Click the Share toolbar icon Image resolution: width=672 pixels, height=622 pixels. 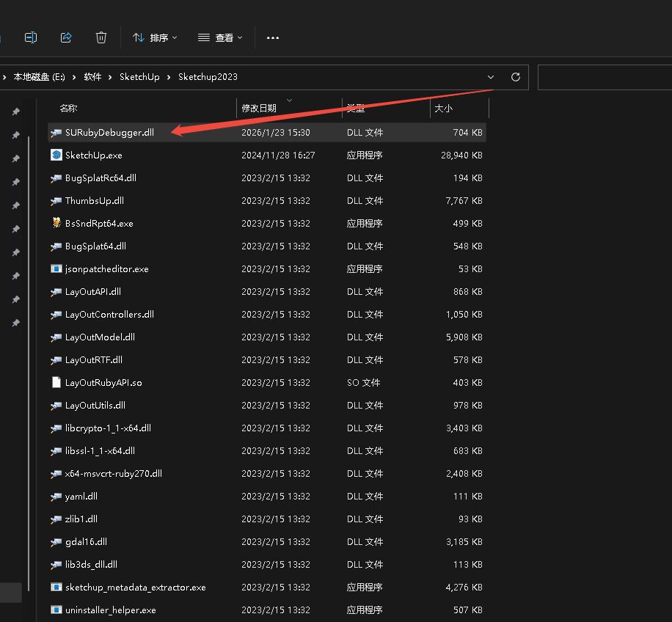coord(66,37)
